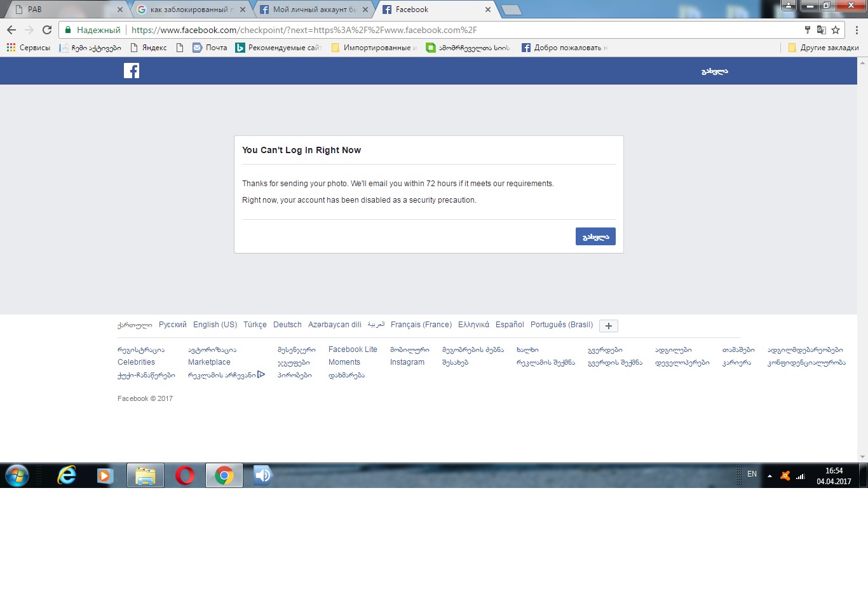Show hidden system tray icons
The width and height of the screenshot is (868, 610).
[x=770, y=475]
